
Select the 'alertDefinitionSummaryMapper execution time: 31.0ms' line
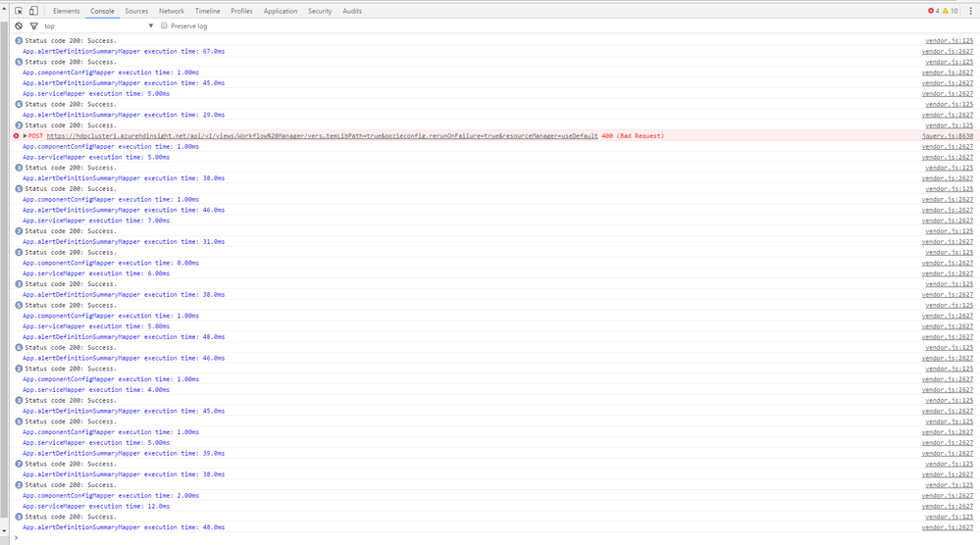point(124,241)
